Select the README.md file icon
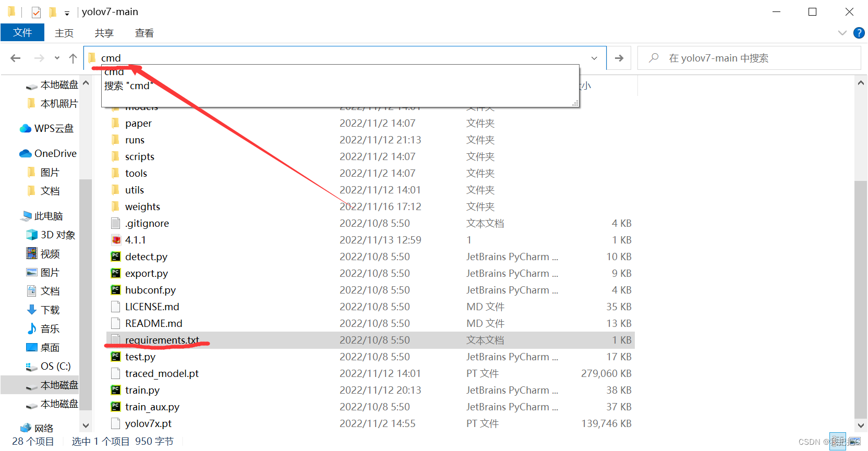This screenshot has width=868, height=451. tap(116, 323)
